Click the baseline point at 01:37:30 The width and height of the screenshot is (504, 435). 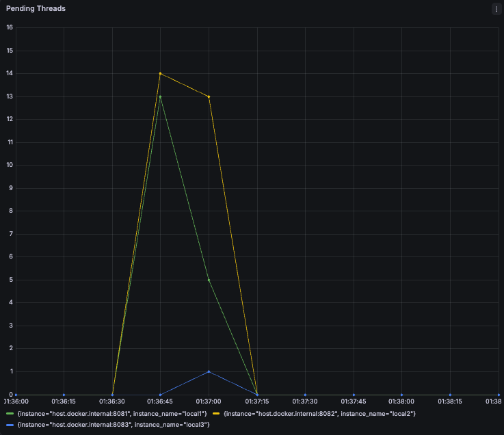(306, 395)
